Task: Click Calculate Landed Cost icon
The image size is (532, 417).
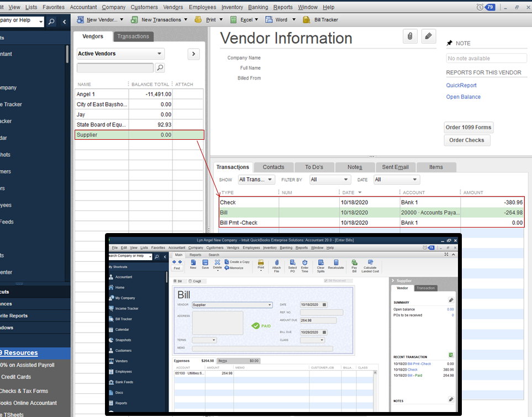Action: click(x=370, y=266)
